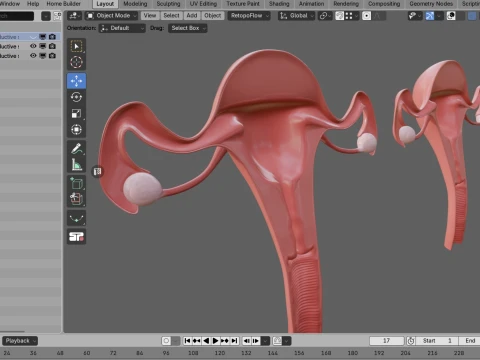Click the SP addon tool icon
Viewport: 480px width, 360px height.
click(x=76, y=237)
